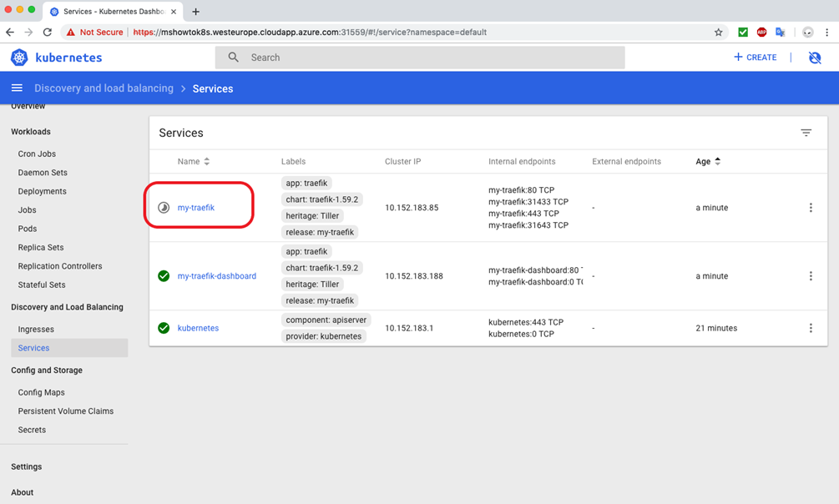Click the notifications-off bell icon
This screenshot has height=504, width=839.
[815, 58]
